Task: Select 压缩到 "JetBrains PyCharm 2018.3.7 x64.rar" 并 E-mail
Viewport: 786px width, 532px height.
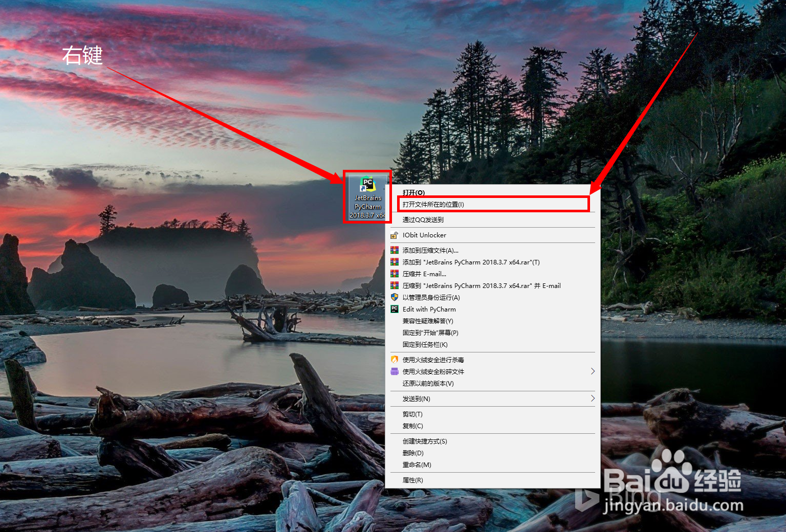Action: pyautogui.click(x=492, y=285)
